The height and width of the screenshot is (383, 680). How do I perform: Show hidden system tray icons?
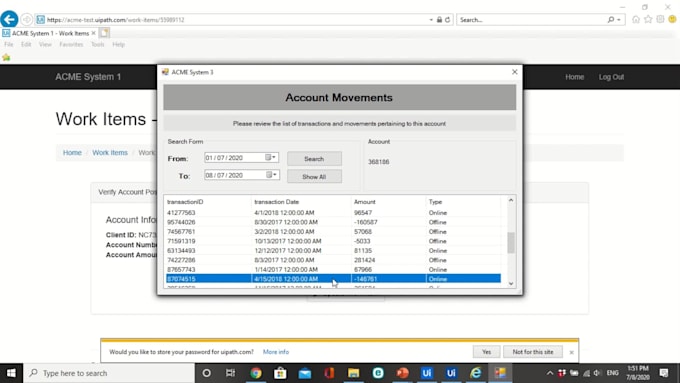pos(550,373)
